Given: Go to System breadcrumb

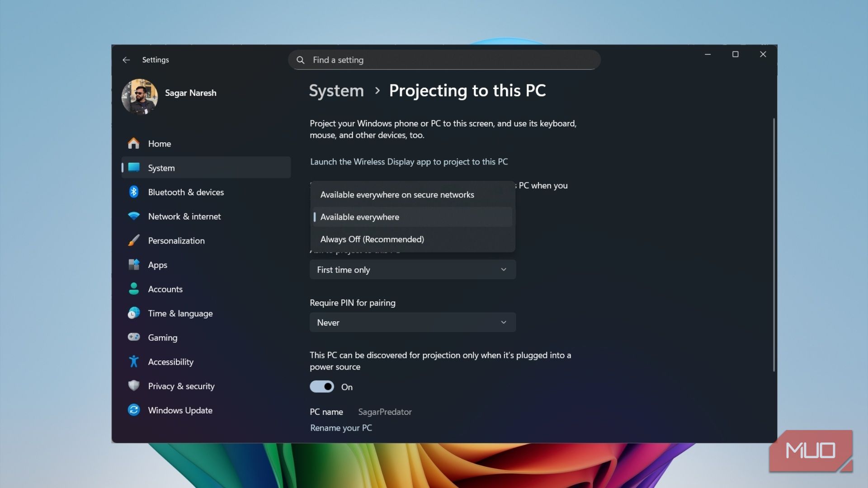Looking at the screenshot, I should tap(336, 90).
